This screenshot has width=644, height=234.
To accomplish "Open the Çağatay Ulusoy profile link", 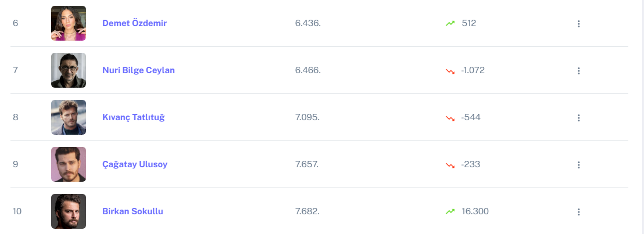I will click(x=134, y=164).
